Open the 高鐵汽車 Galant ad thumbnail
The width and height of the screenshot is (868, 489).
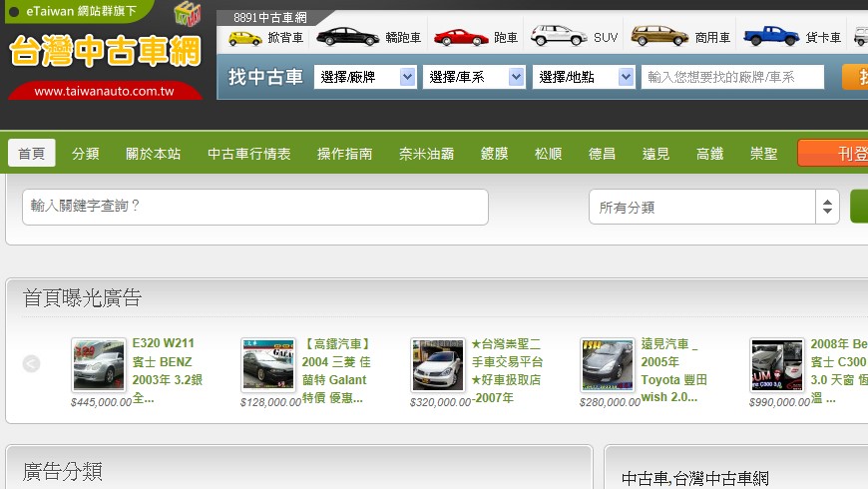(x=268, y=365)
